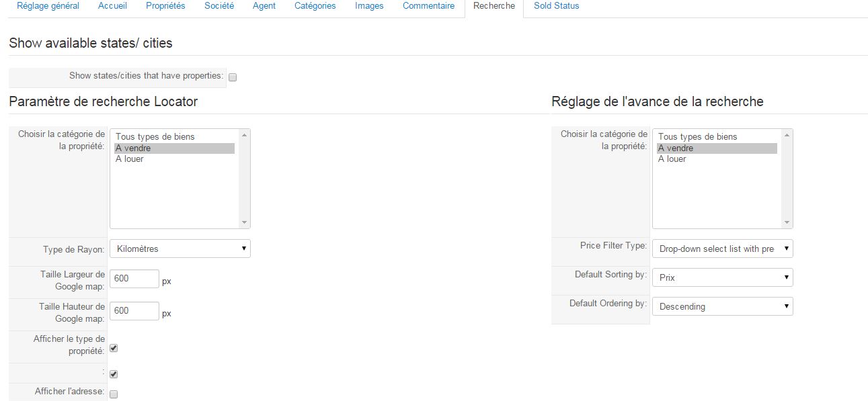Image resolution: width=868 pixels, height=401 pixels.
Task: Switch to the Accueil tab
Action: point(112,6)
